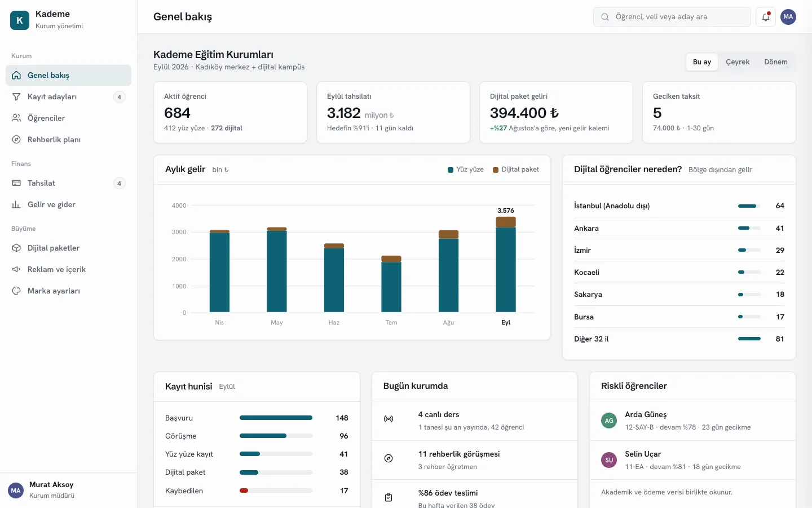The image size is (812, 508).
Task: Click the Kayıt adayları count badge
Action: click(119, 97)
